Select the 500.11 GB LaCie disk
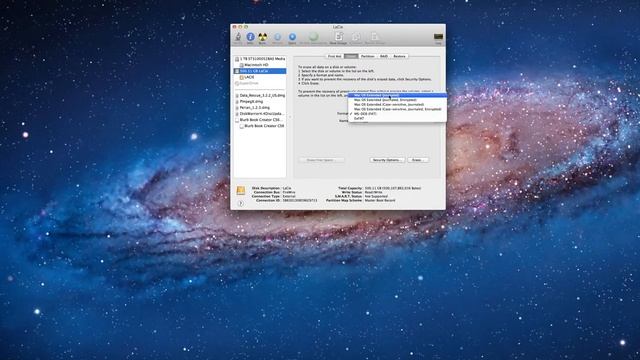Viewport: 640px width, 360px height. click(x=260, y=71)
